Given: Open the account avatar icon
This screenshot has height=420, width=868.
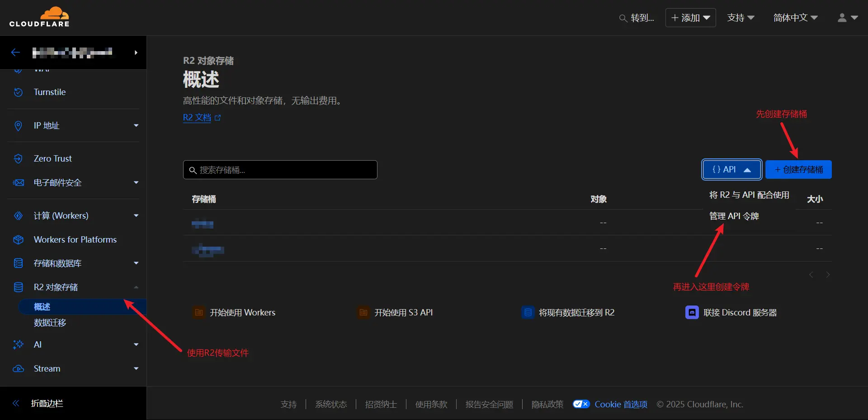Looking at the screenshot, I should coord(842,18).
